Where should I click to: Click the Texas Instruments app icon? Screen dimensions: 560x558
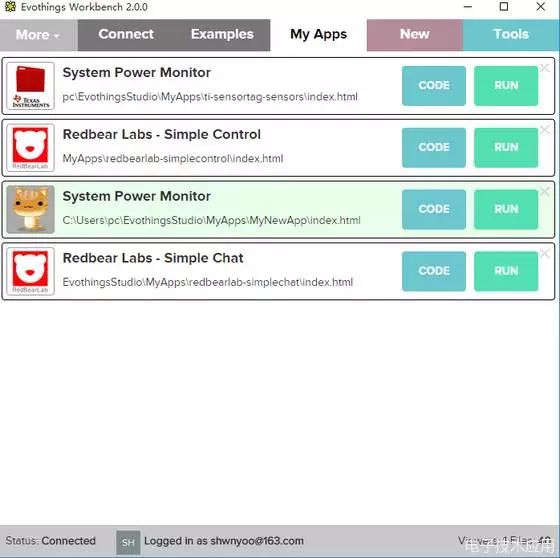31,86
